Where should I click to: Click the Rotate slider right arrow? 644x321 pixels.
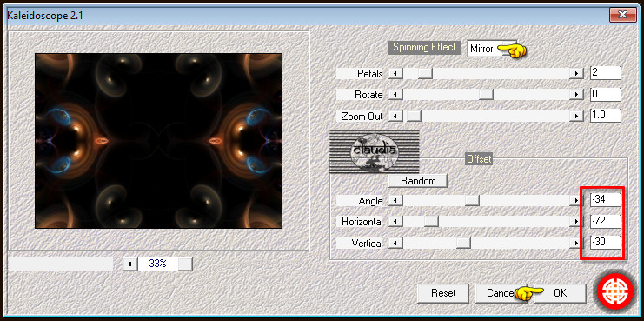(576, 95)
